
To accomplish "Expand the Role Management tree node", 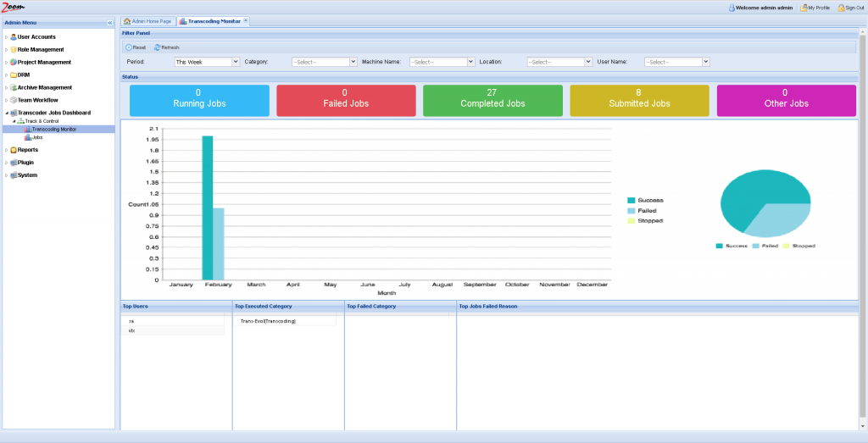I will click(6, 50).
